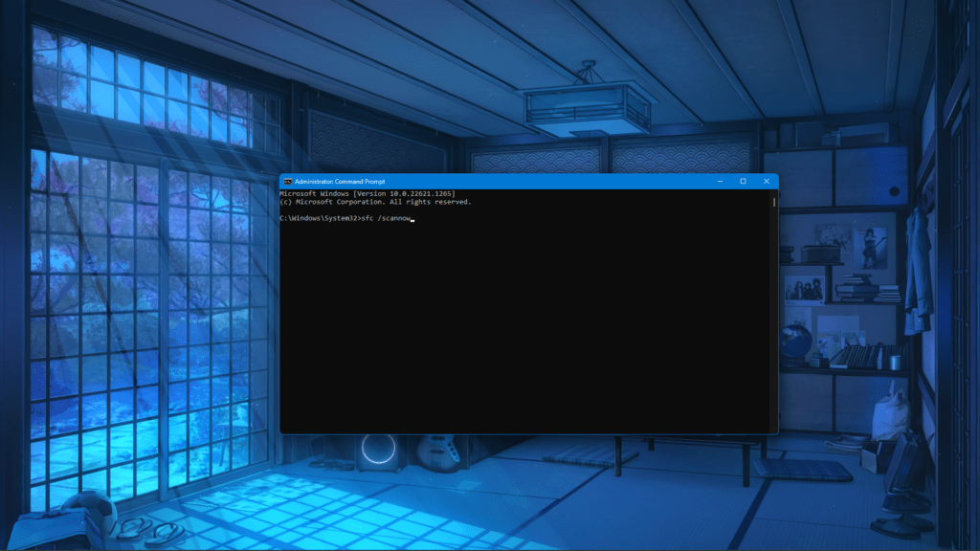Click the "Administrator: Command Prompt" title text

point(340,182)
